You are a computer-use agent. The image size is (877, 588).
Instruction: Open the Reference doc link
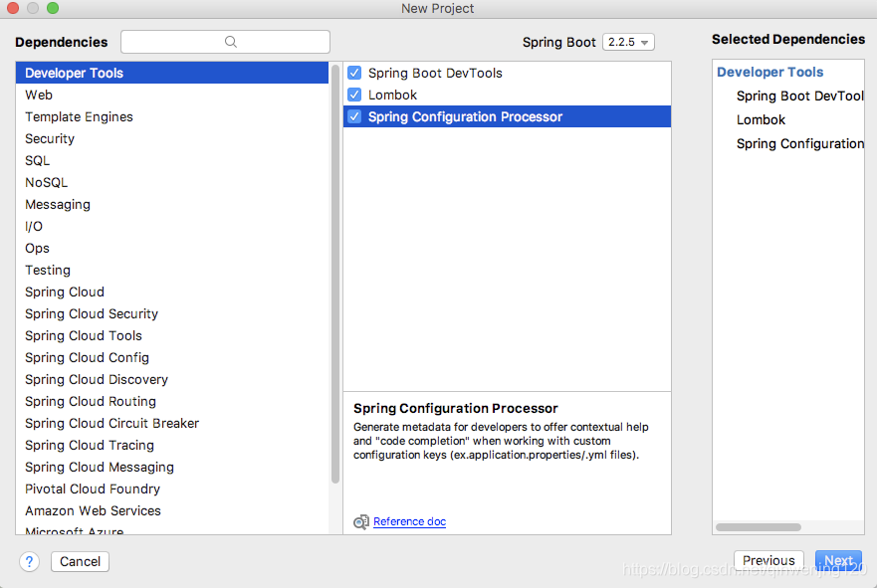click(x=409, y=521)
